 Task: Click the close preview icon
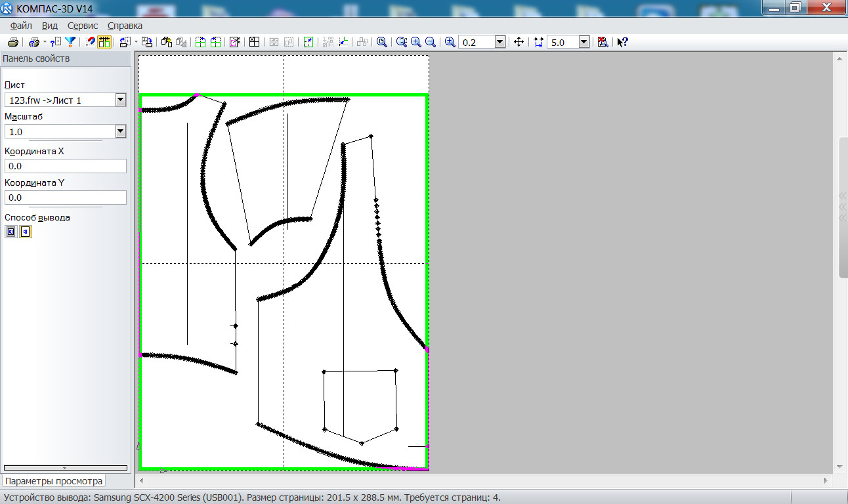point(603,42)
